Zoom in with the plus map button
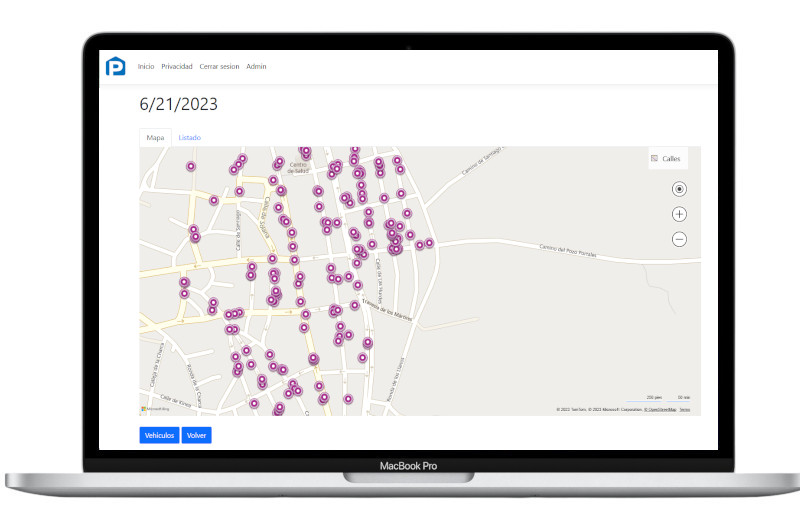The image size is (800, 529). [679, 214]
